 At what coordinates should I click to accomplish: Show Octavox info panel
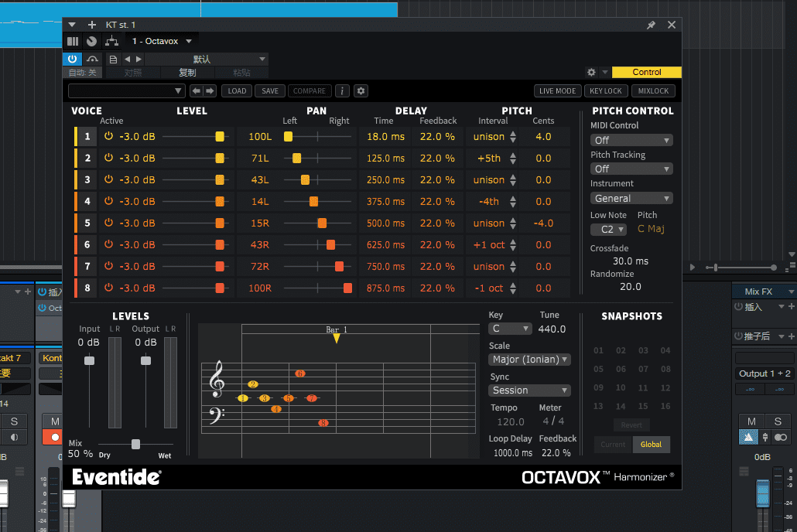342,91
